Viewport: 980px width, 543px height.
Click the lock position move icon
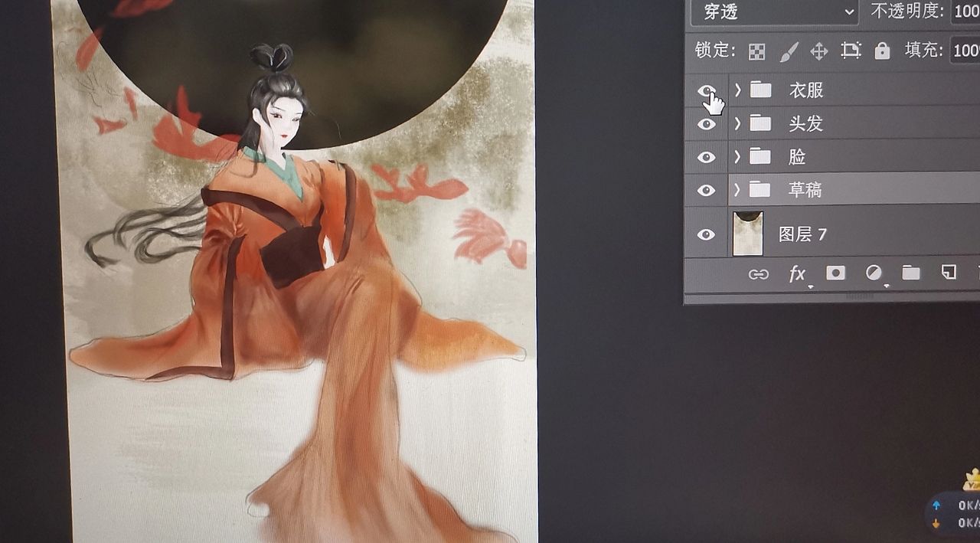tap(821, 51)
